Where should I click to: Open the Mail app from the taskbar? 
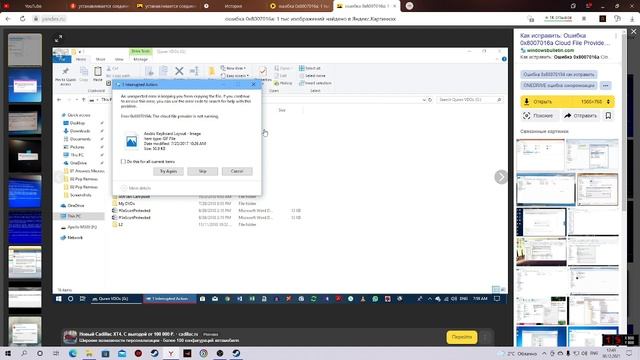(x=122, y=353)
